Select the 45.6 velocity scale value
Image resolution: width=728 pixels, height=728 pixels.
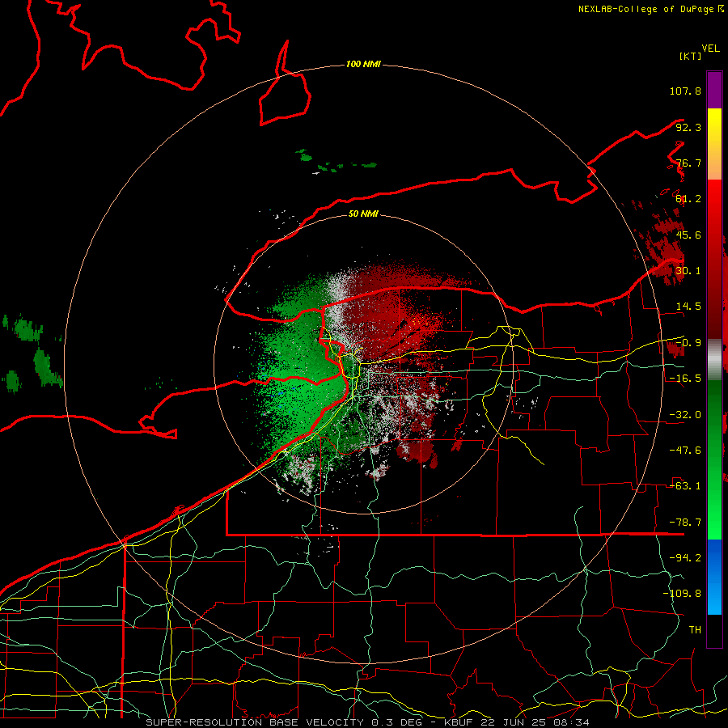coord(688,235)
